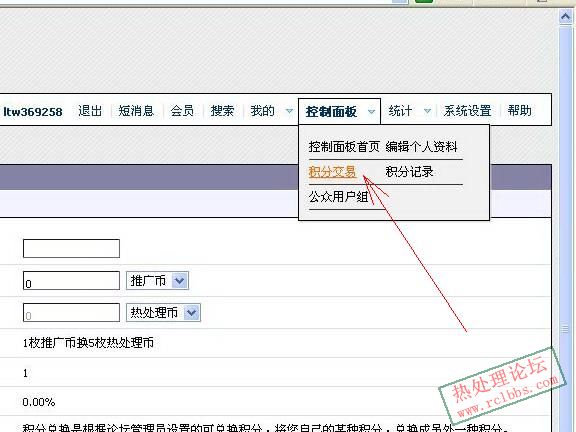
Task: Expand the 控制面板 dropdown arrow
Action: pyautogui.click(x=371, y=111)
